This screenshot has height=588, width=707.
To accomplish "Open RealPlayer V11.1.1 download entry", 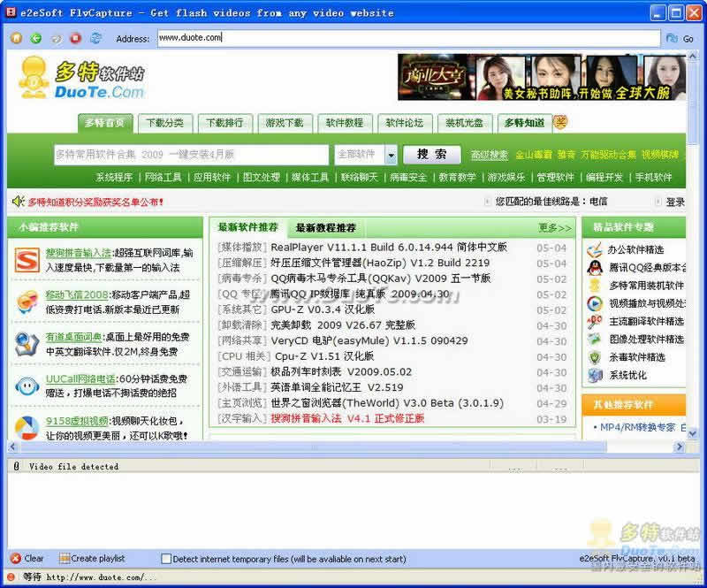I will click(x=389, y=248).
